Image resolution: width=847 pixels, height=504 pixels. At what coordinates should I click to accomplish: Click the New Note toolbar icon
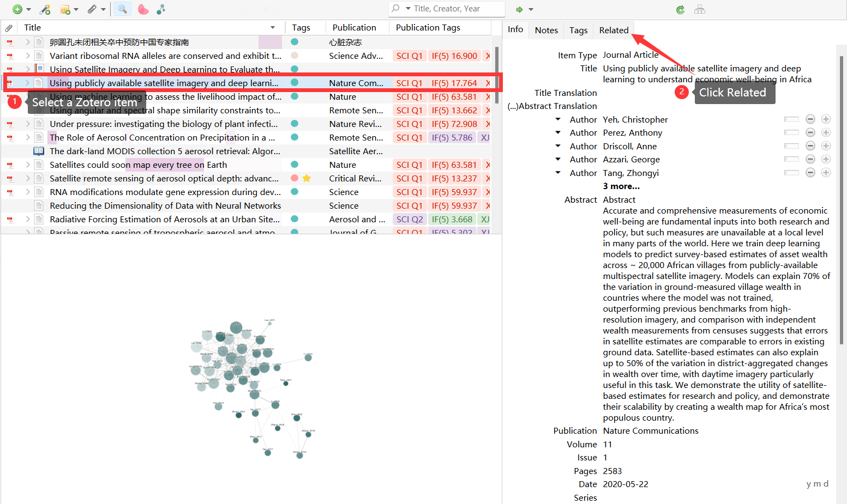point(65,9)
